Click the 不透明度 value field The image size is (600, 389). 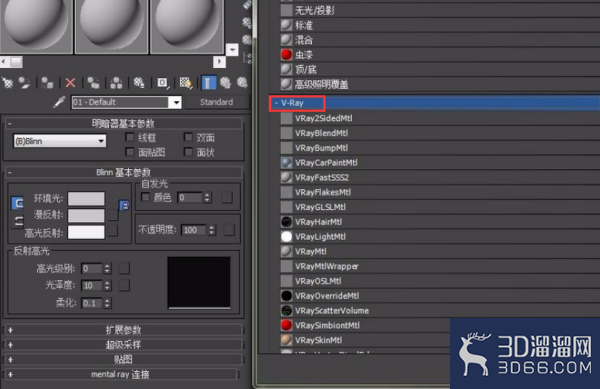(x=194, y=230)
